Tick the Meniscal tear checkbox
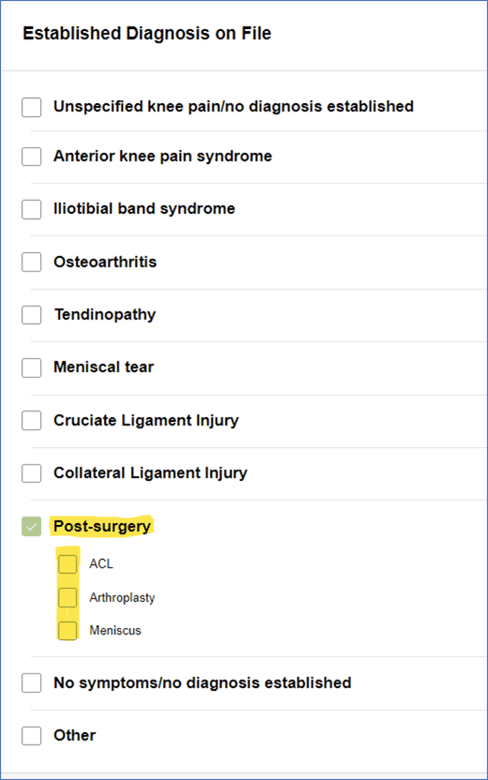The width and height of the screenshot is (488, 780). click(x=31, y=368)
